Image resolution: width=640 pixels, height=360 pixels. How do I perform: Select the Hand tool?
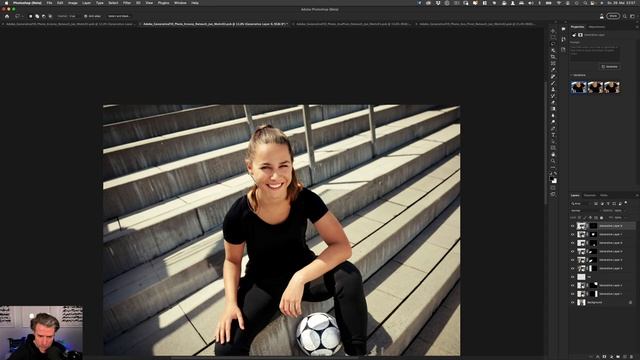(553, 154)
